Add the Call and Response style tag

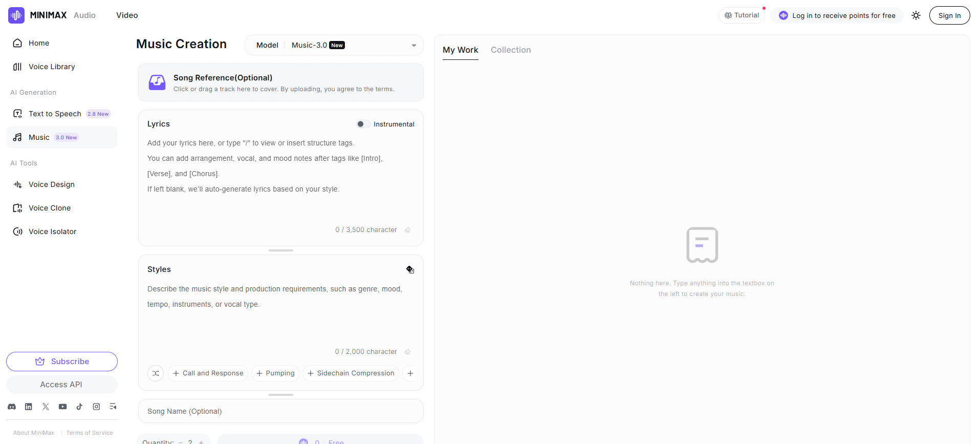pos(208,373)
